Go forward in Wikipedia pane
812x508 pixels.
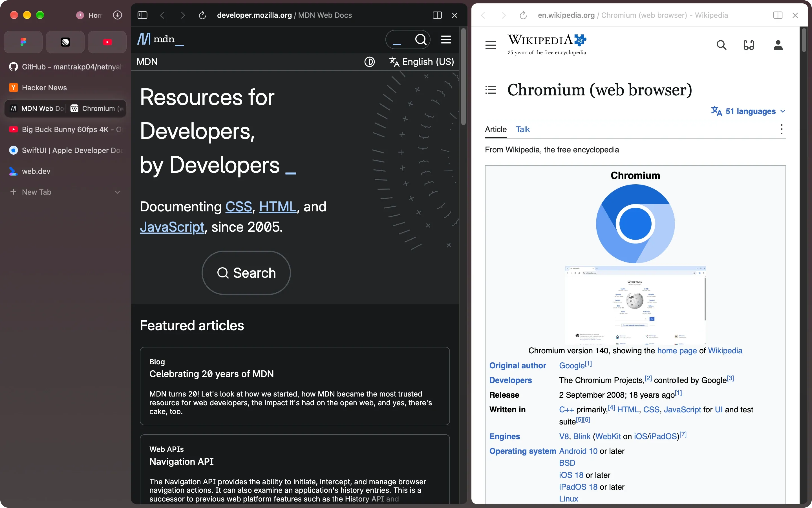click(x=503, y=15)
